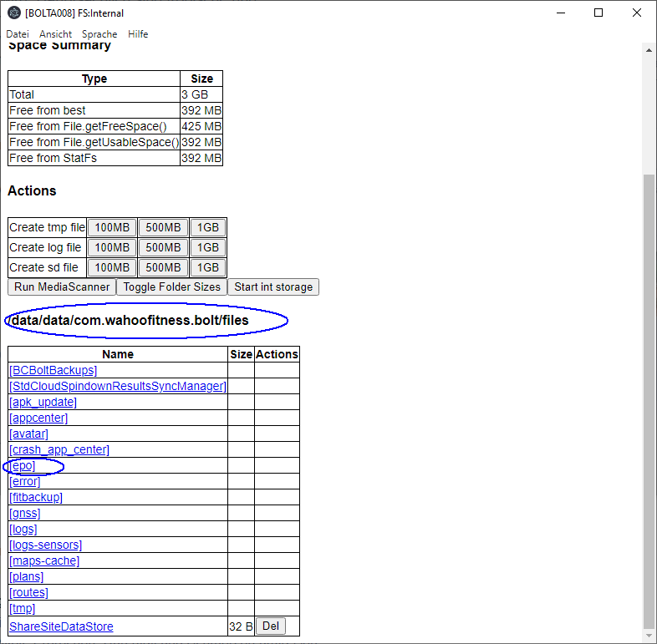Select the 'Free from File.getFreeSpace()' row label
The width and height of the screenshot is (657, 644).
tap(88, 126)
